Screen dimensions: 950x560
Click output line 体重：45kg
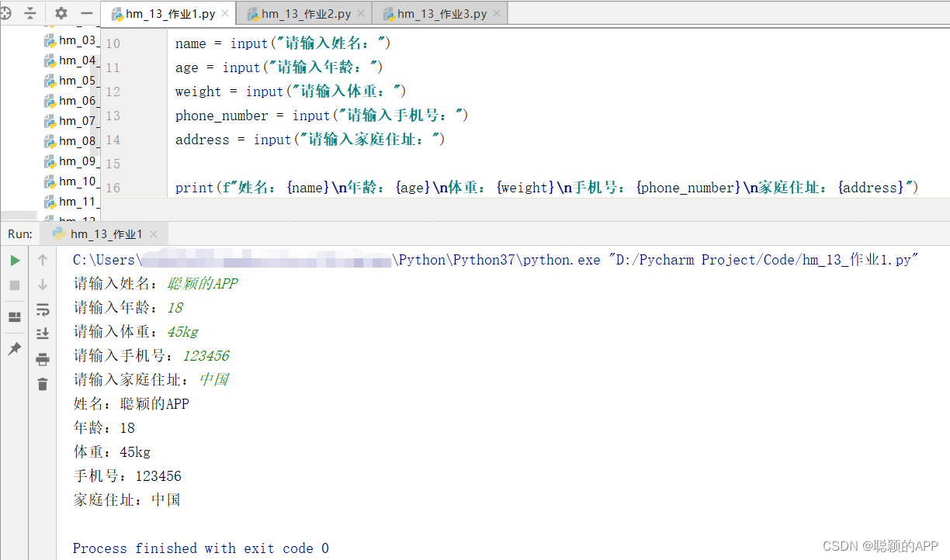112,452
